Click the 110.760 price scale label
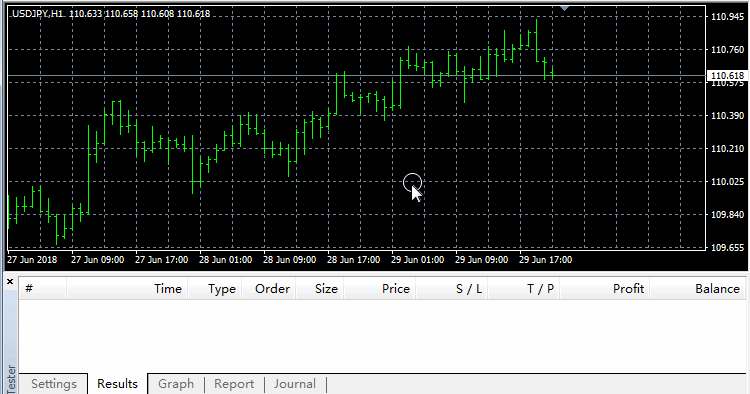The height and width of the screenshot is (394, 750). 728,50
